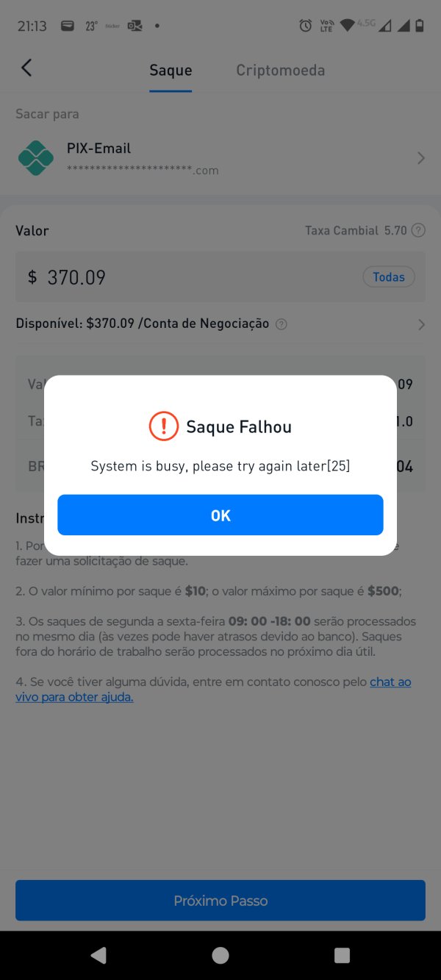The width and height of the screenshot is (441, 980).
Task: Tap the PIX-Email destination row
Action: pos(220,158)
